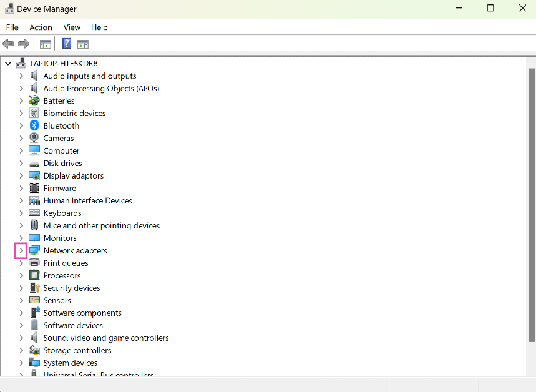Expand the Disk drives category
Viewport: 536px width, 392px height.
coord(21,163)
